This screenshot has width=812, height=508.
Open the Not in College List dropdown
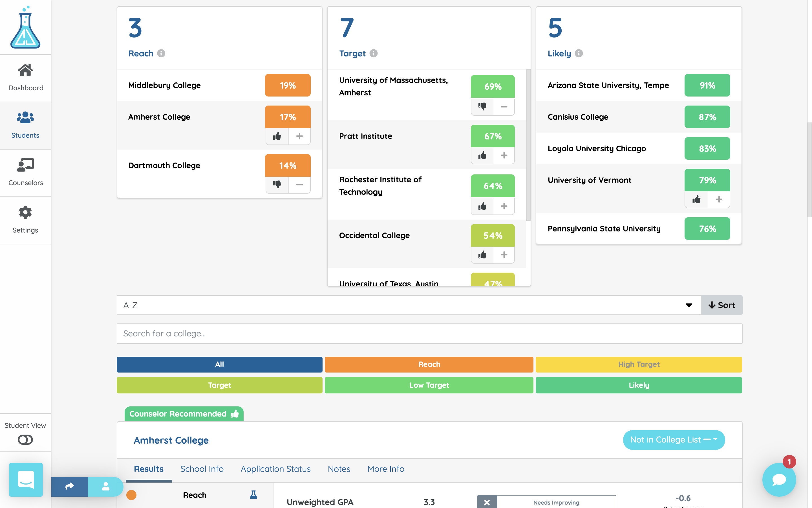[674, 440]
